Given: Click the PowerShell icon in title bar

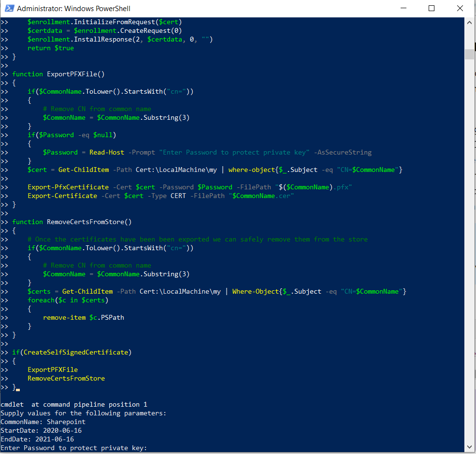Looking at the screenshot, I should (9, 8).
